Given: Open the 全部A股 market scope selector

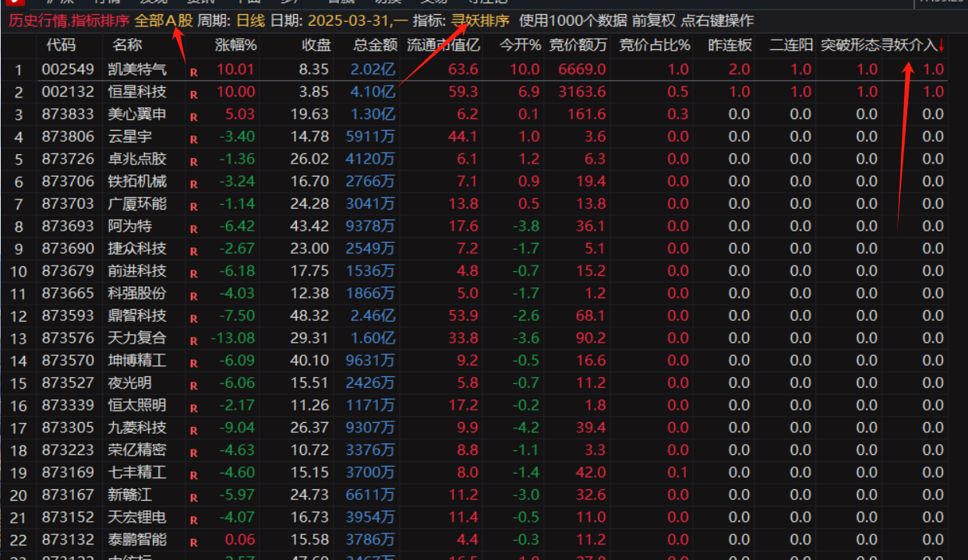Looking at the screenshot, I should 164,21.
